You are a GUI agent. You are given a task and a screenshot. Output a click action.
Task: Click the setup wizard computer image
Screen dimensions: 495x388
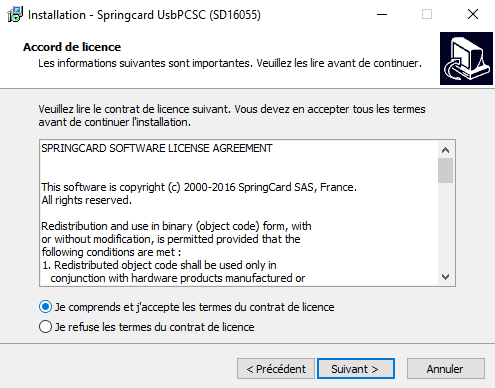click(x=466, y=58)
